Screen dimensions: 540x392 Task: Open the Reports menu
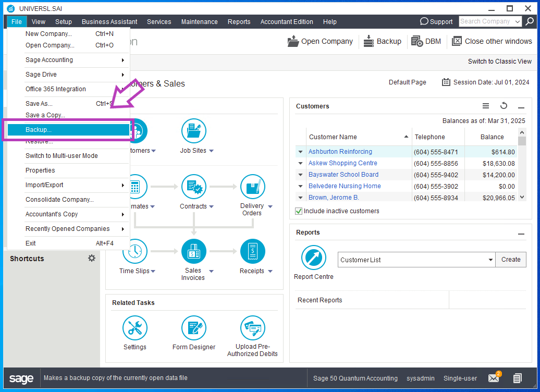[239, 22]
